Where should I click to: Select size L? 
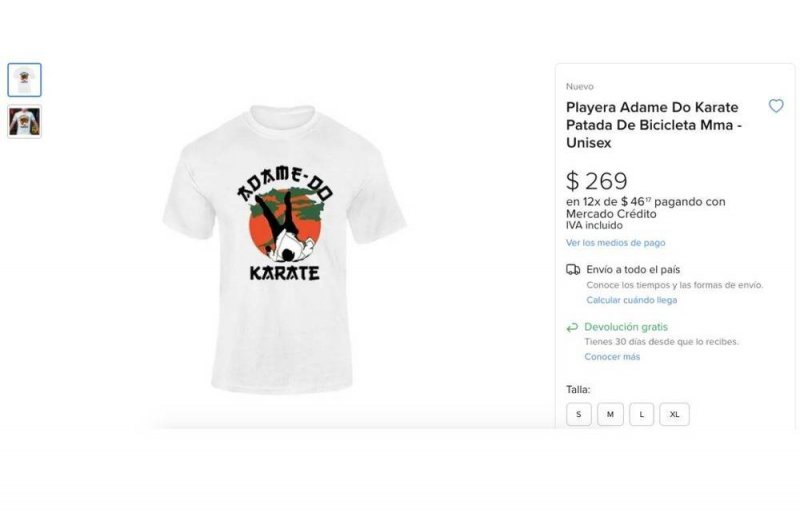coord(642,414)
